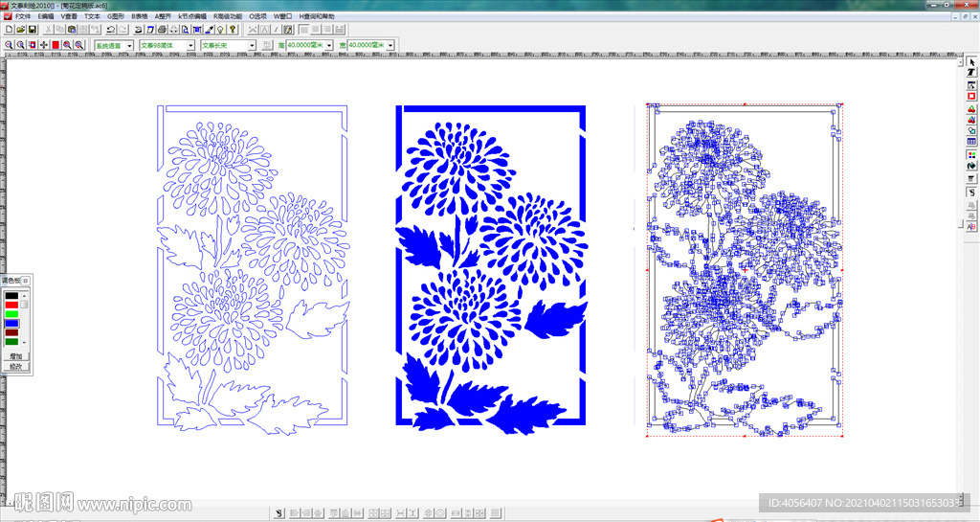Click the palette scrollbar up arrow
Screen dimensions: 980x522
(24, 295)
